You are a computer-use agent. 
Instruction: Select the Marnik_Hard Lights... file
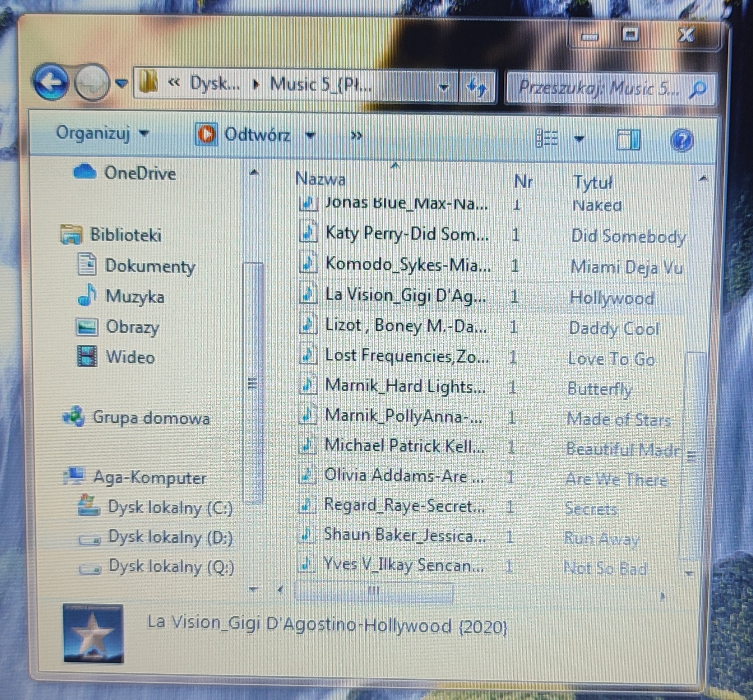(x=392, y=386)
